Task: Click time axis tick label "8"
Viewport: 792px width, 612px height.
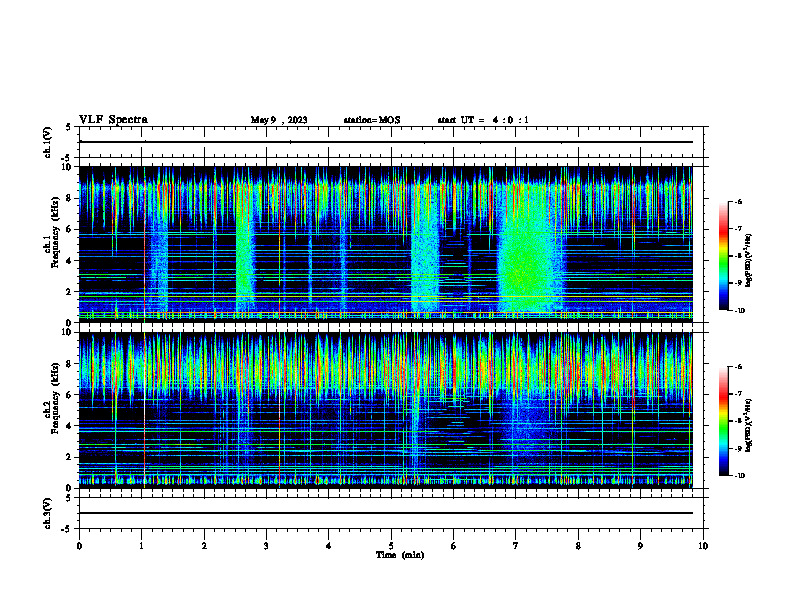Action: (x=578, y=546)
